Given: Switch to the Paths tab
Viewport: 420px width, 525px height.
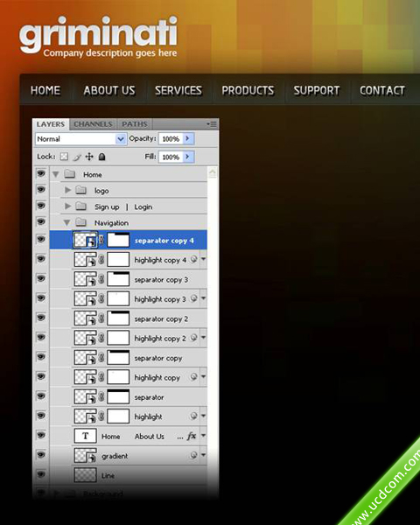Looking at the screenshot, I should pos(134,124).
